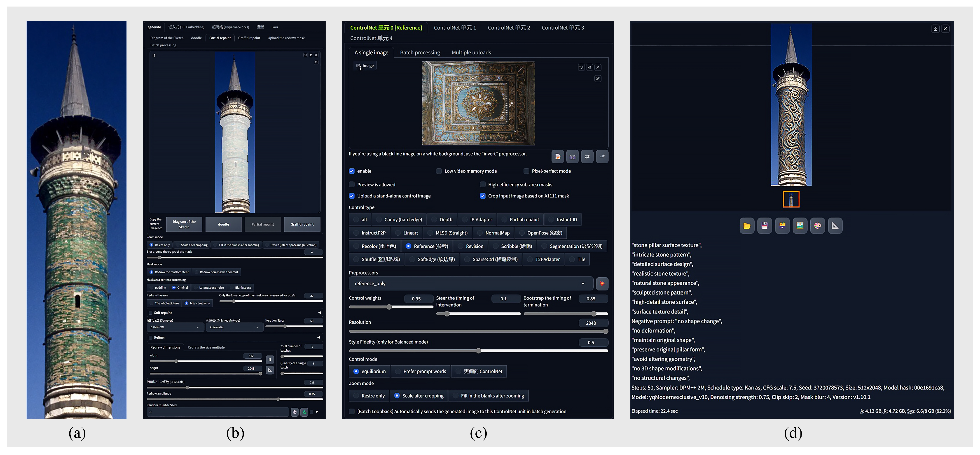Image resolution: width=980 pixels, height=455 pixels.
Task: Click the Graffiti repaint copy button
Action: coord(302,224)
